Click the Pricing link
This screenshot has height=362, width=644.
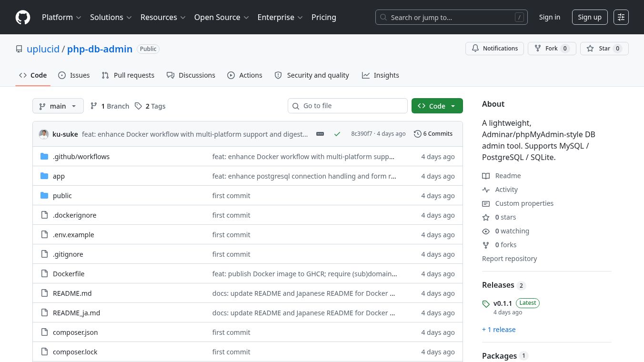click(x=324, y=17)
